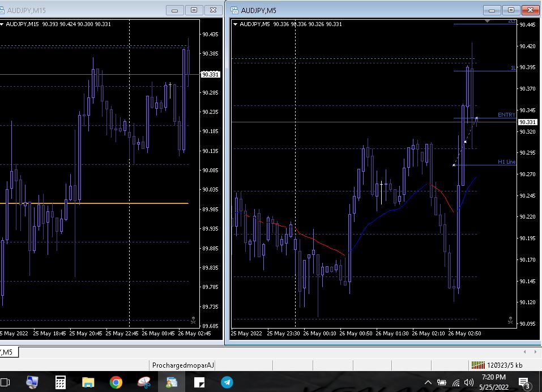Restore the AUDJPY,M15 window with maximize button
The height and width of the screenshot is (392, 542).
[x=194, y=10]
